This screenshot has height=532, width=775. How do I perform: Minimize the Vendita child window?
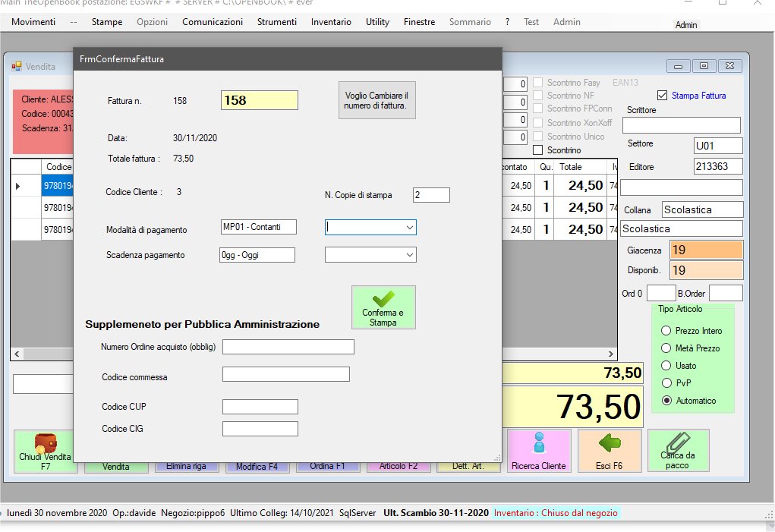(x=678, y=66)
